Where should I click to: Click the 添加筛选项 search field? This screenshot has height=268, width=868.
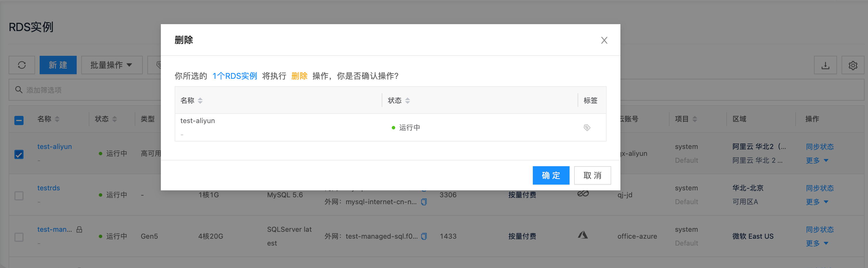click(84, 90)
